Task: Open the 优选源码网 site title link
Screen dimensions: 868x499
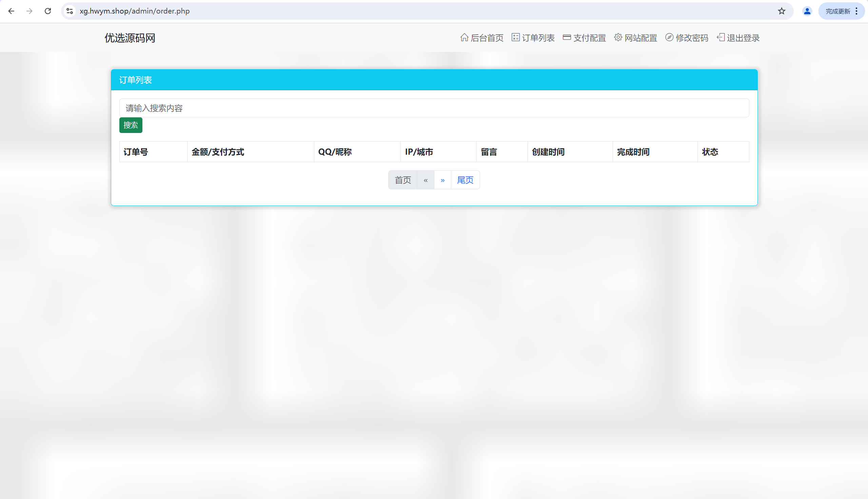Action: coord(130,38)
